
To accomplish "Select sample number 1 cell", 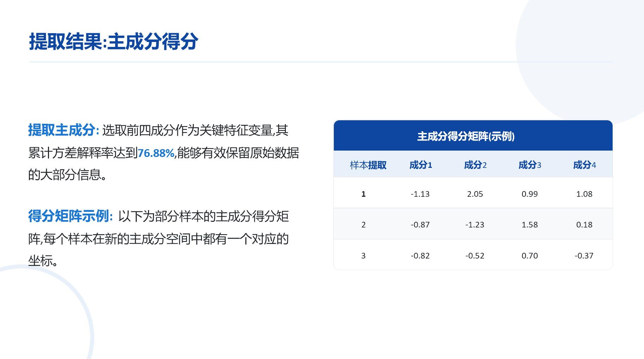I will click(363, 194).
